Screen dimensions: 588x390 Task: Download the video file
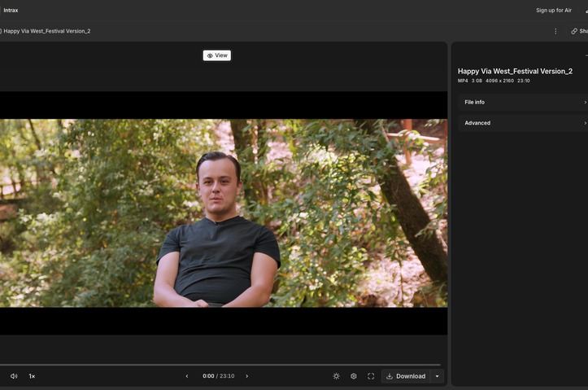[x=406, y=376]
